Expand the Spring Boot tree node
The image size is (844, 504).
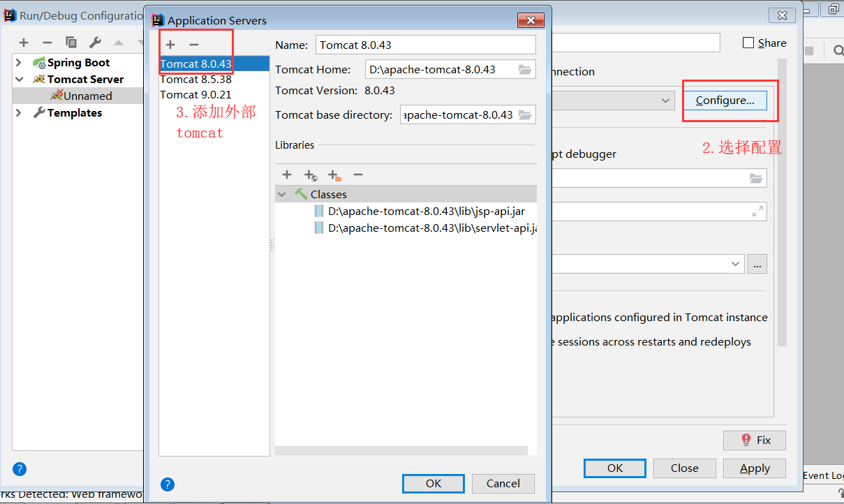(19, 63)
